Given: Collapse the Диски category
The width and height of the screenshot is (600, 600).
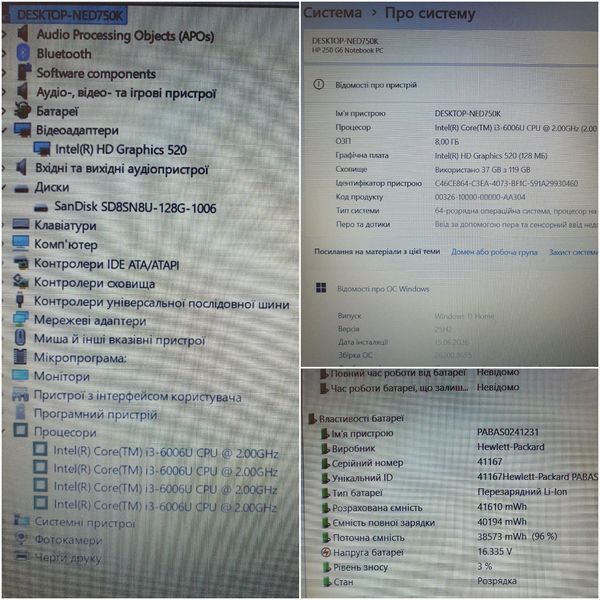Looking at the screenshot, I should (5, 187).
